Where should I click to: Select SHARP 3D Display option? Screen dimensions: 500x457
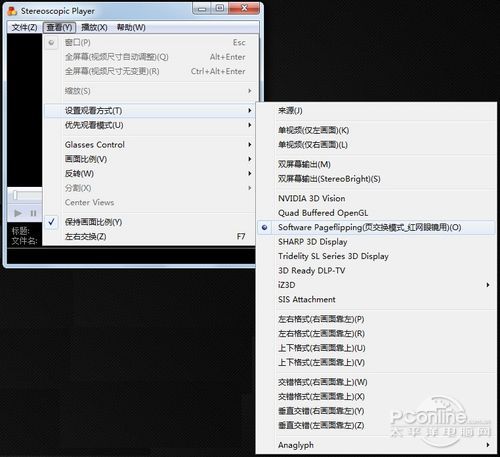pos(376,242)
